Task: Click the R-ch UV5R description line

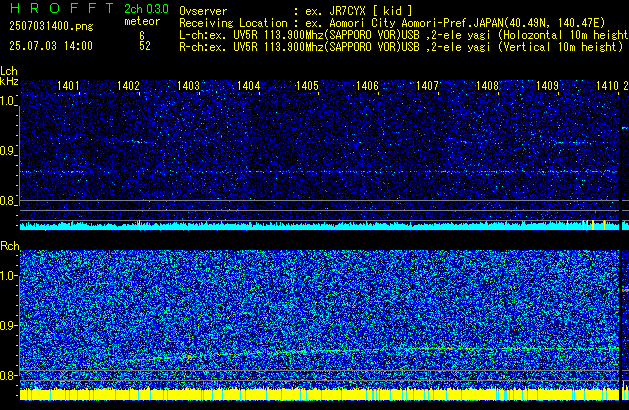Action: (x=401, y=47)
